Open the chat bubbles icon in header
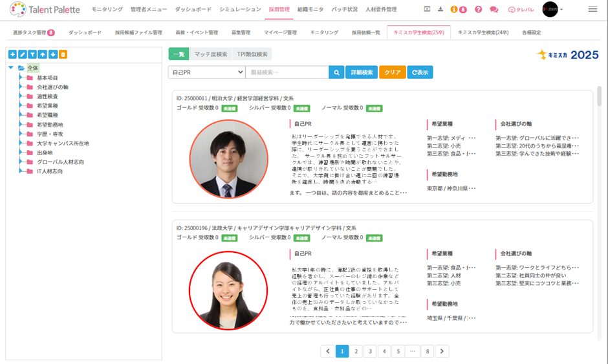This screenshot has height=364, width=608. coord(494,10)
